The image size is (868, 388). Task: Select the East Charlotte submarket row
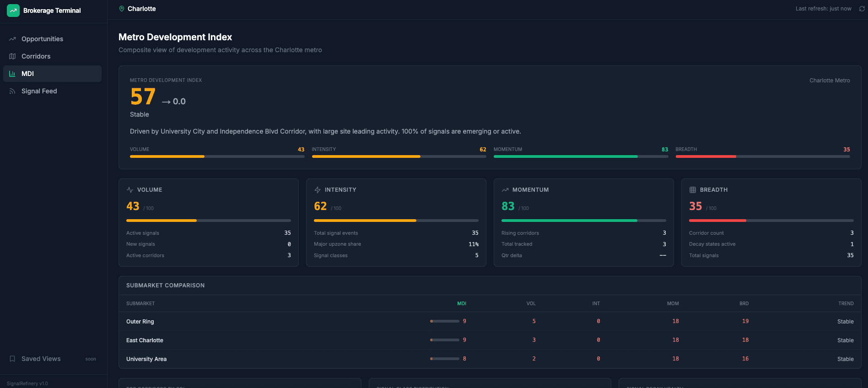(x=490, y=340)
